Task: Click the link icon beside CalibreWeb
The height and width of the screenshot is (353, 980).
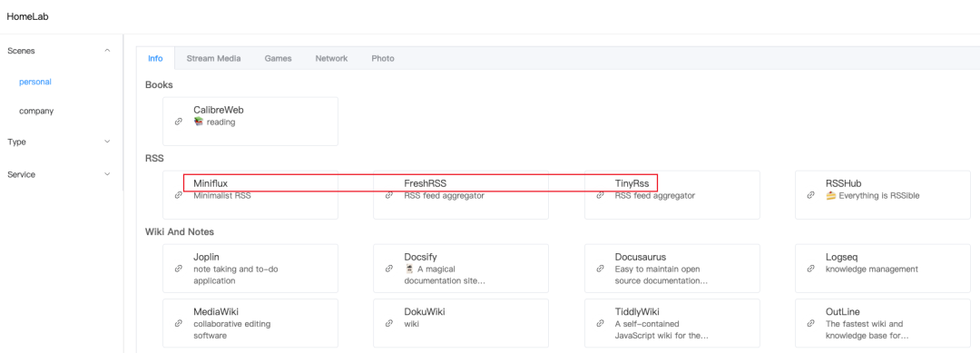Action: 178,122
